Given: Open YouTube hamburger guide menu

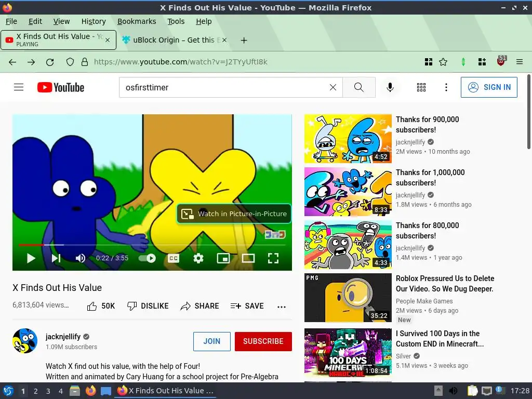Looking at the screenshot, I should 19,87.
